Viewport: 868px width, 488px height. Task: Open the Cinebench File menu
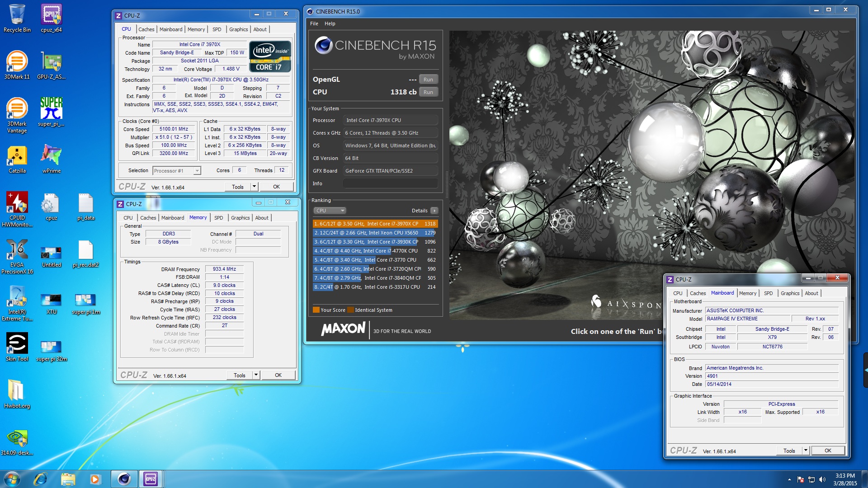(x=314, y=23)
